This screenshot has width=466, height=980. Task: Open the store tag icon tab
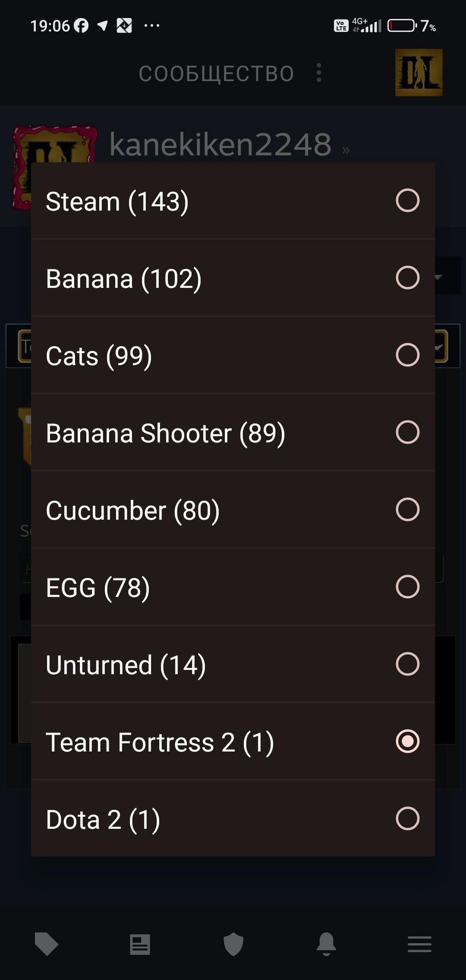coord(46,944)
